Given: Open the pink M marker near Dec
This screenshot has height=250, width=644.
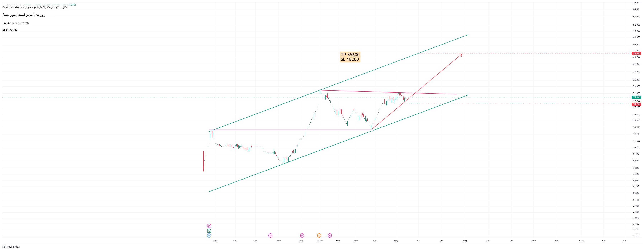Looking at the screenshot, I should point(302,235).
